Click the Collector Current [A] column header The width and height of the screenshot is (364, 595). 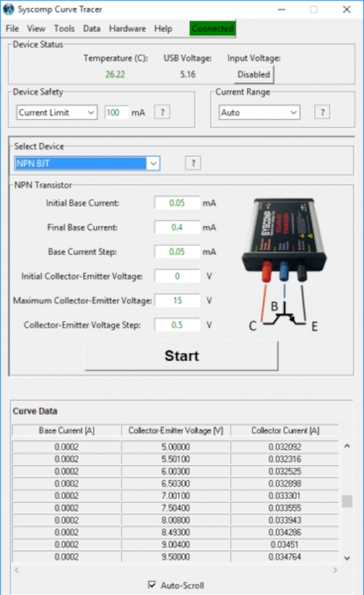pos(285,430)
